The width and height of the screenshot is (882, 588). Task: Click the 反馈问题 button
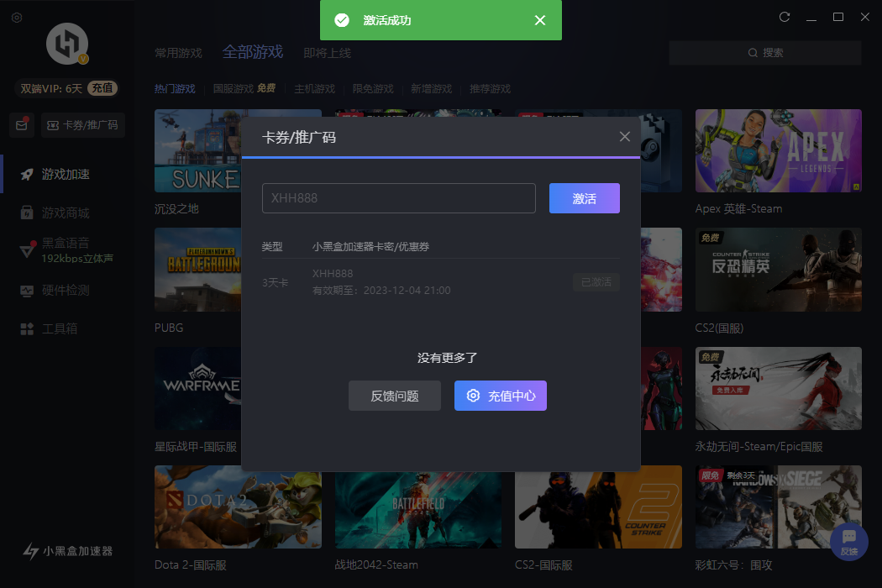(x=394, y=396)
